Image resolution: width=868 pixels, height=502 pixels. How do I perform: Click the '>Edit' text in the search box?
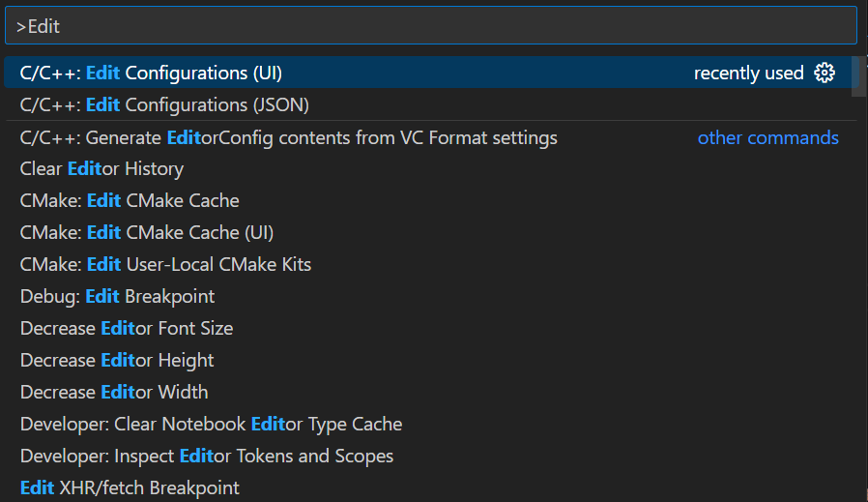coord(39,27)
